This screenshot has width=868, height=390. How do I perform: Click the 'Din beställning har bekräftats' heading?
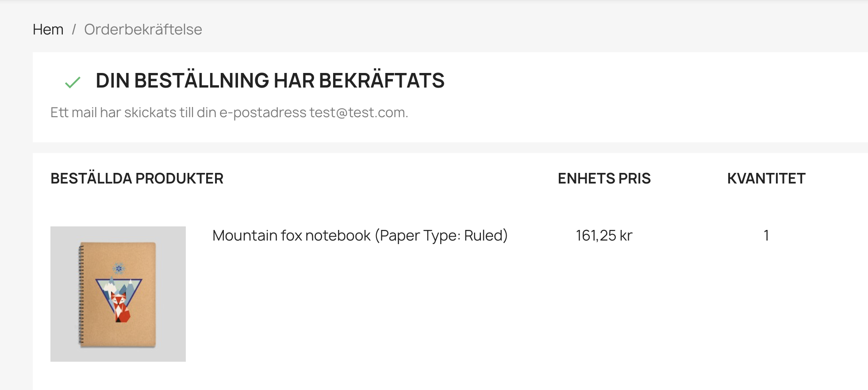(x=270, y=80)
